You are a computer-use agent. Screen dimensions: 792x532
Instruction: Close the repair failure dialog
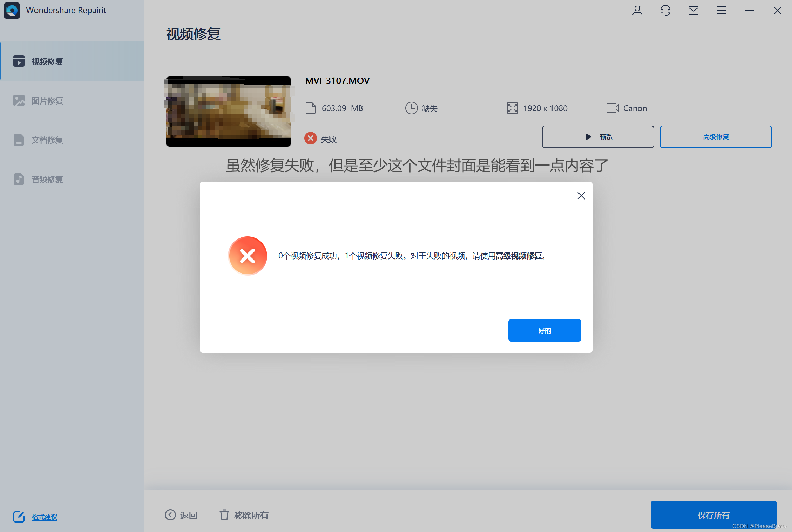pos(581,196)
